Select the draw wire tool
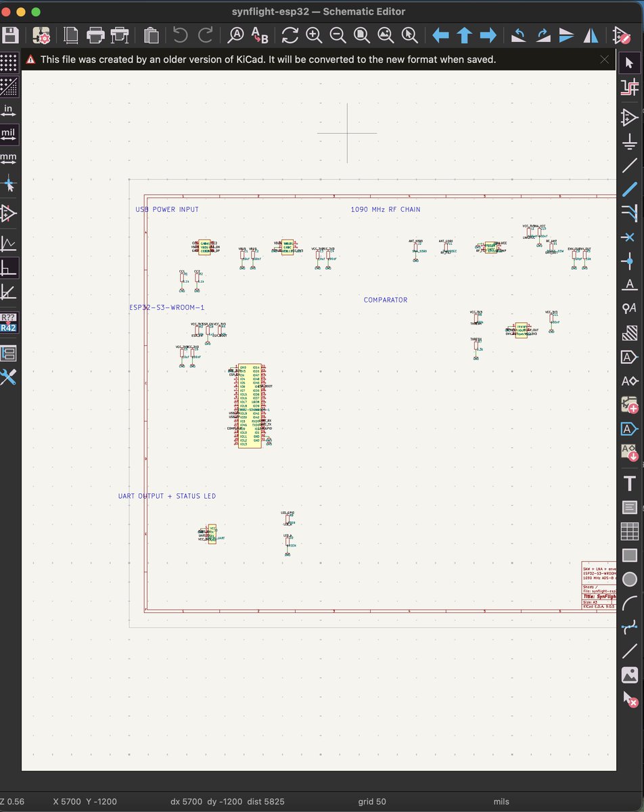The image size is (644, 812). (630, 165)
